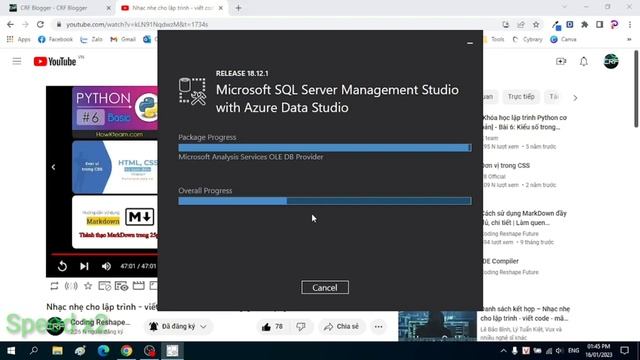Open Microsoft Edge from taskbar
The height and width of the screenshot is (360, 640).
tap(103, 351)
